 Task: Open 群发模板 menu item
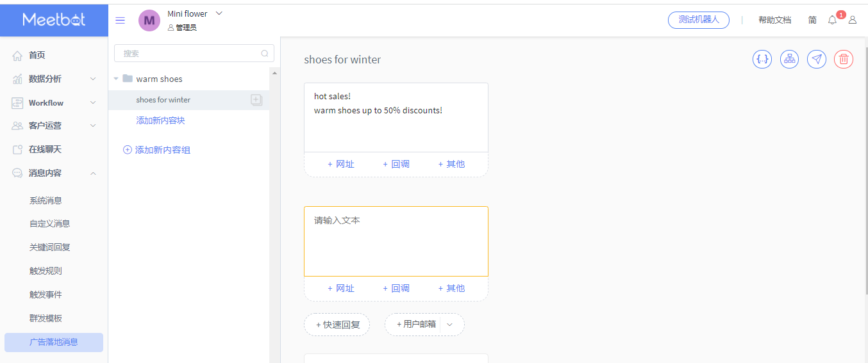click(x=46, y=318)
